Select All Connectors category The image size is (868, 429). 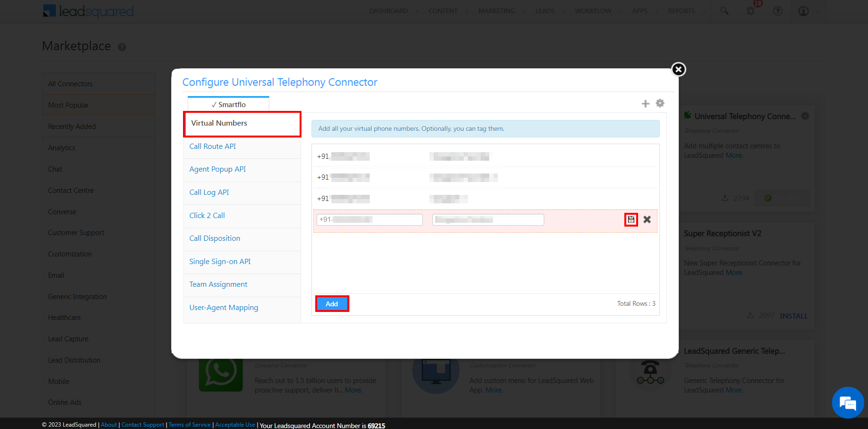(99, 84)
